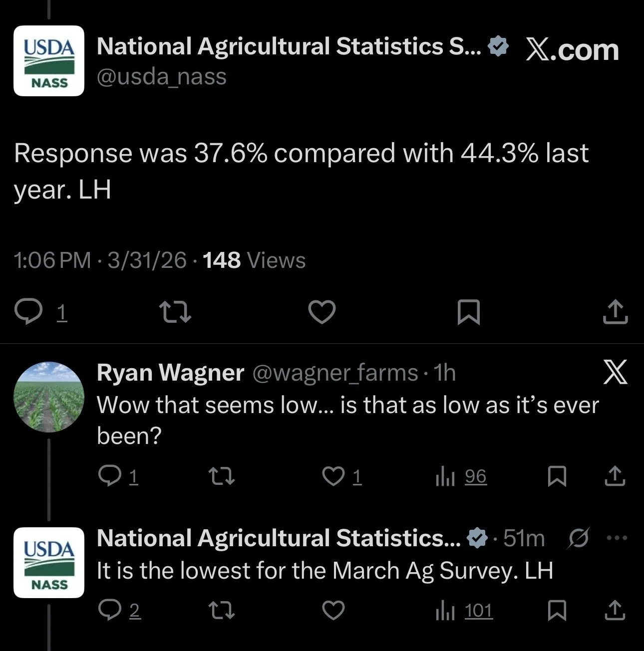
Task: Bookmark the main USDA NASS post
Action: (x=468, y=312)
